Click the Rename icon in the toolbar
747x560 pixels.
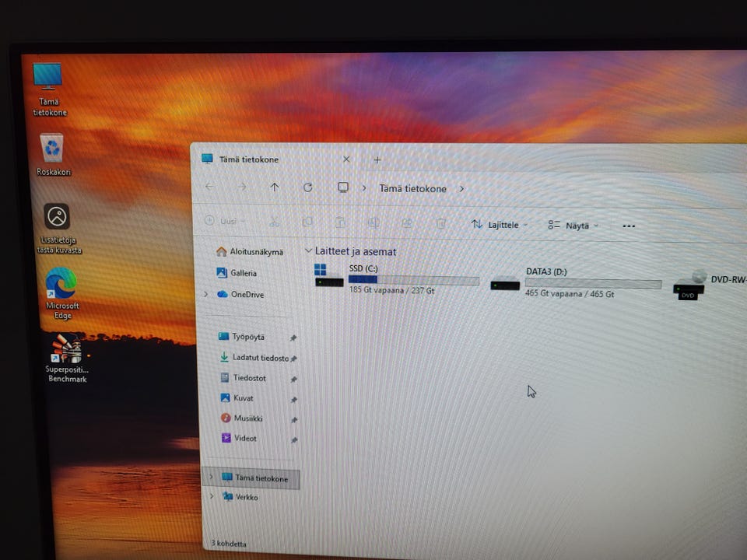click(373, 223)
